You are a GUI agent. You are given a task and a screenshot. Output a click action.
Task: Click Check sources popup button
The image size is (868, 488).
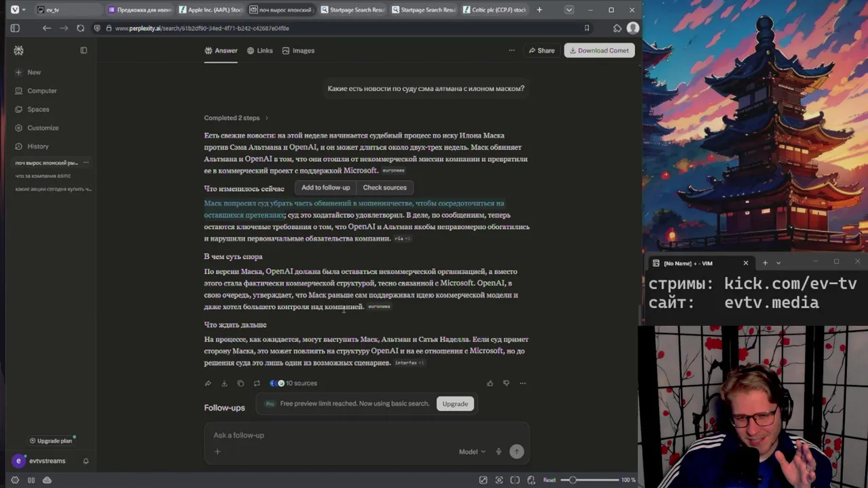pos(384,188)
